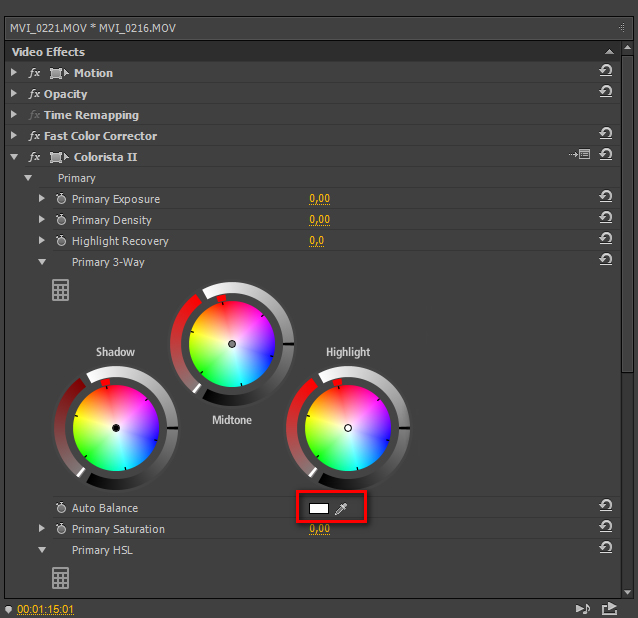Screen dimensions: 638x618
Task: Click panel menu grip icon in header
Action: (x=622, y=27)
